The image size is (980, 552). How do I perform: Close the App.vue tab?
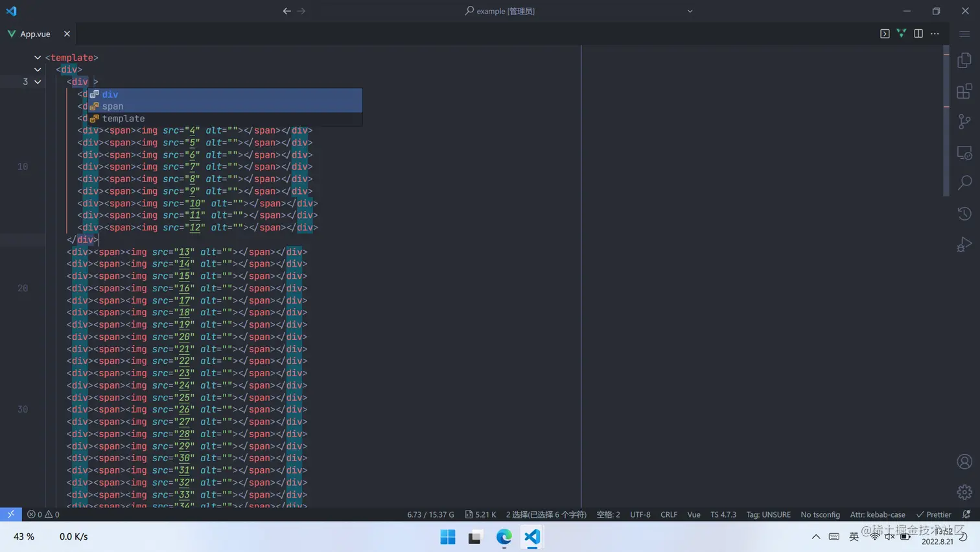point(67,34)
